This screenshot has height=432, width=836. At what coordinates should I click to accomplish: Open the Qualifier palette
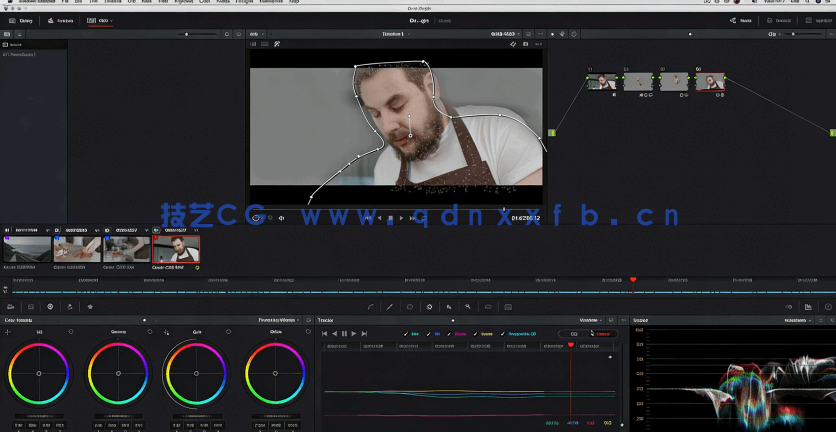click(390, 306)
